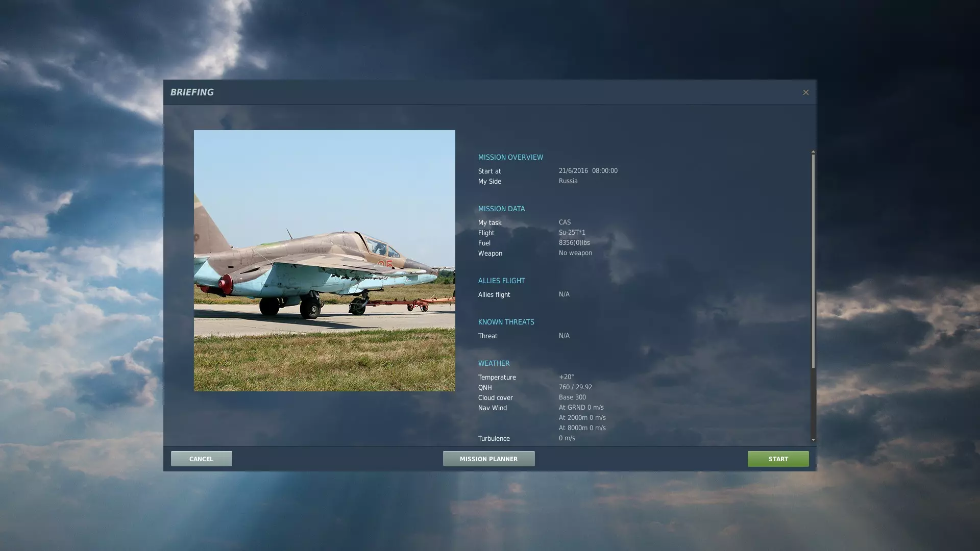Select the MISSION DATA heading

pos(501,209)
